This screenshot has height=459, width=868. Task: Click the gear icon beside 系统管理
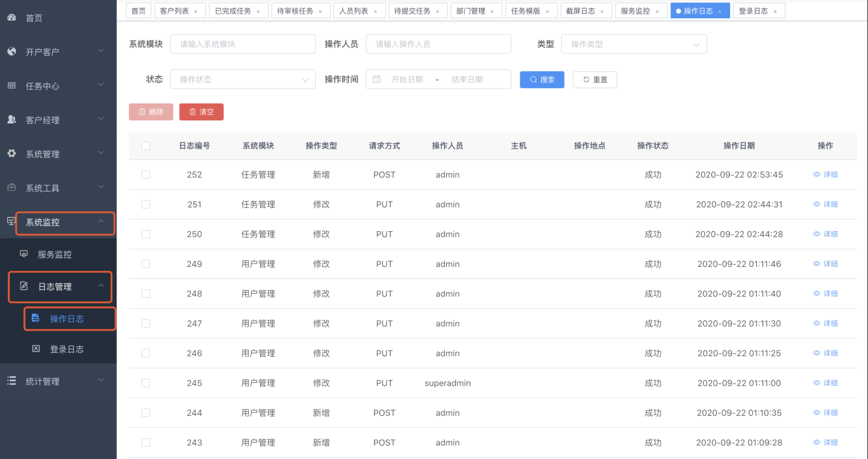tap(11, 154)
